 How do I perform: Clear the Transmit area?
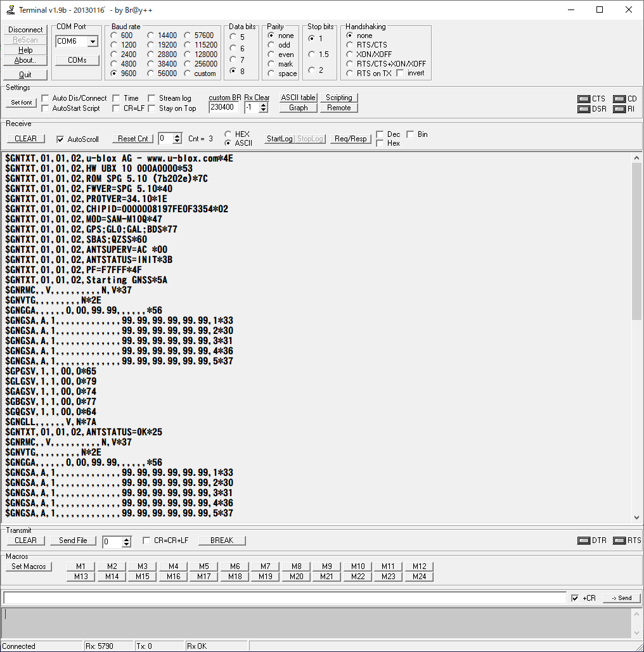click(x=26, y=540)
